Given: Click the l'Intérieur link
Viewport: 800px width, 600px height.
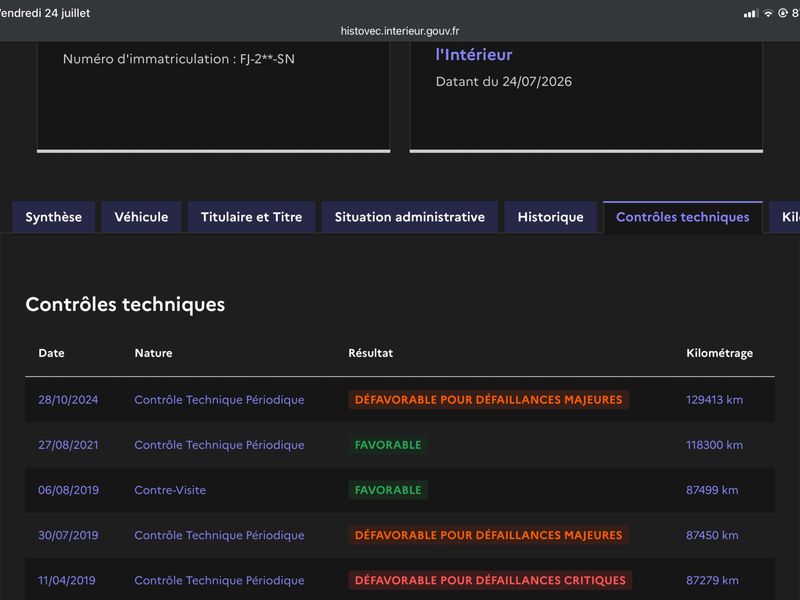Looking at the screenshot, I should coord(474,55).
